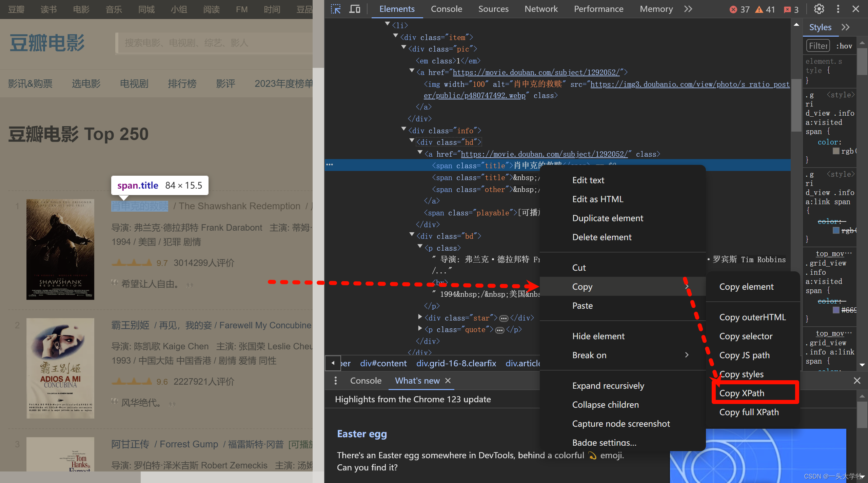Open the DevTools three-dot customize menu
The height and width of the screenshot is (483, 868).
click(838, 9)
